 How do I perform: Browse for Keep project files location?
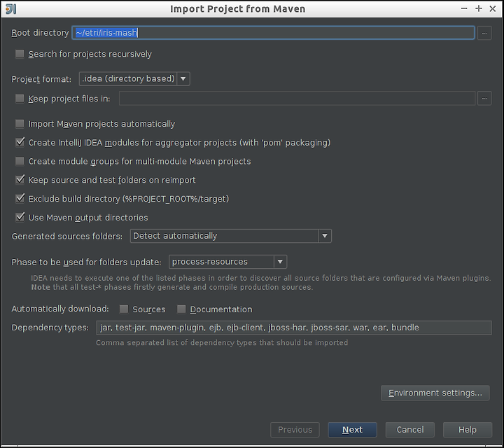pos(484,98)
